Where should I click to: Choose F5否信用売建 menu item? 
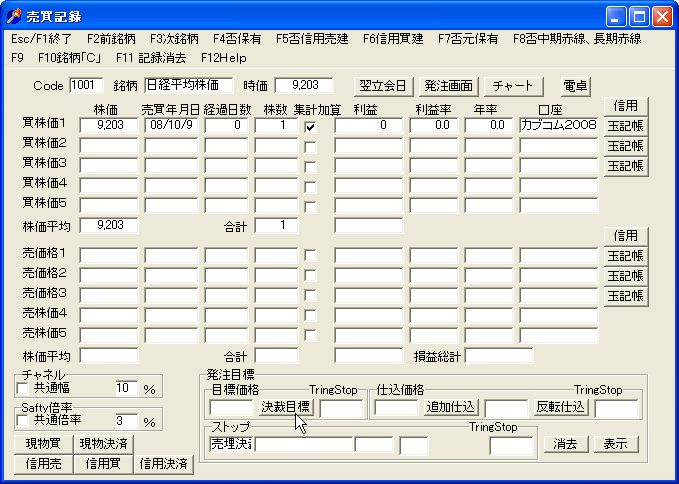pyautogui.click(x=312, y=39)
